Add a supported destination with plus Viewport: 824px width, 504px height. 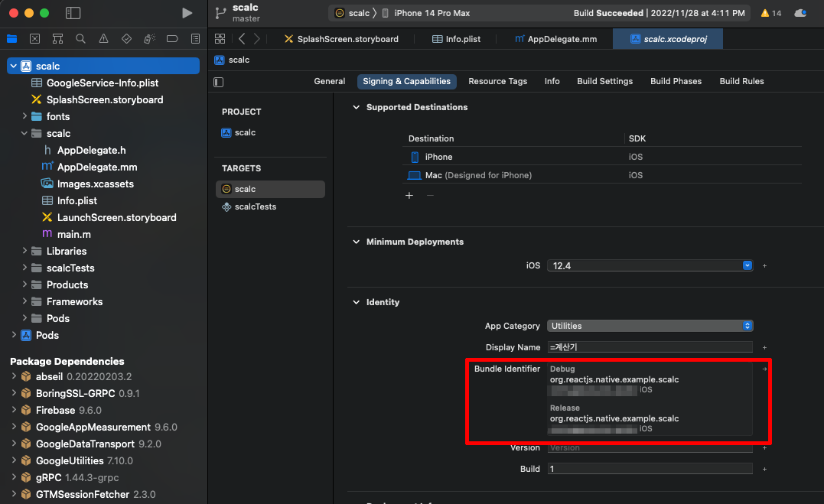(x=409, y=196)
